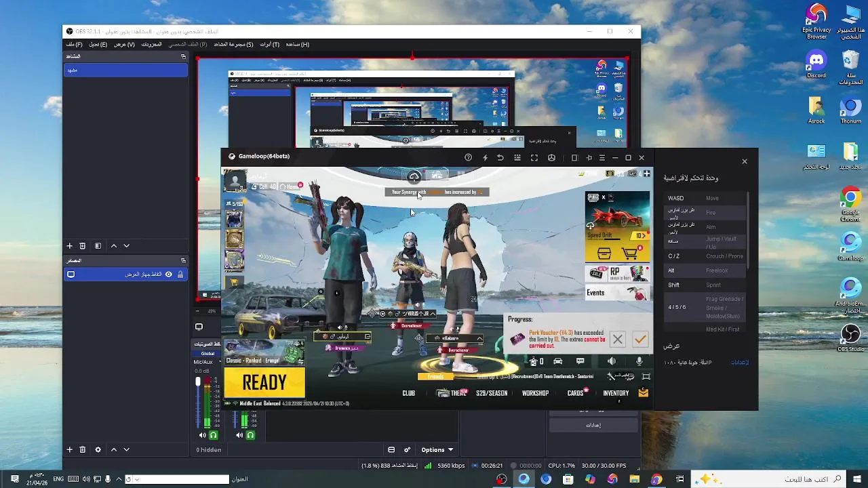Open Windows Start button
This screenshot has height=488, width=868.
(x=857, y=479)
